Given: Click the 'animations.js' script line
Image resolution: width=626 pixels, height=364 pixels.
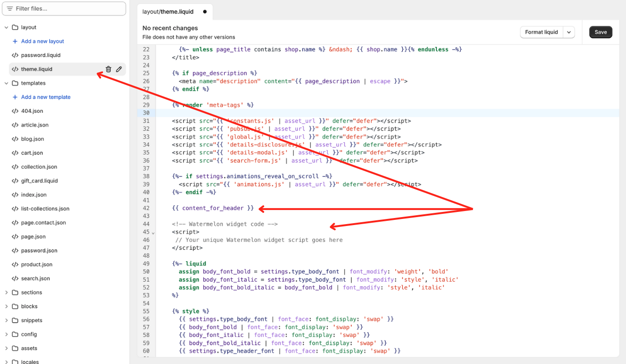Looking at the screenshot, I should 300,184.
